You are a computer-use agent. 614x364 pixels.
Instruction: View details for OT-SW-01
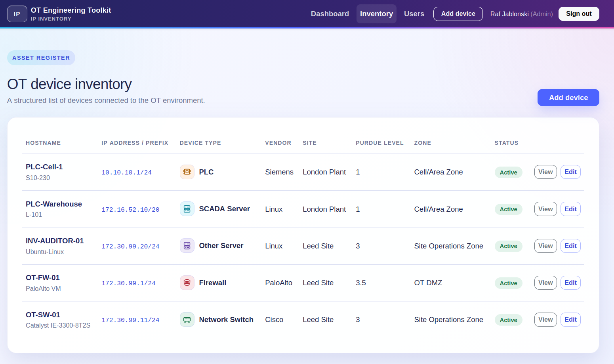pos(545,320)
